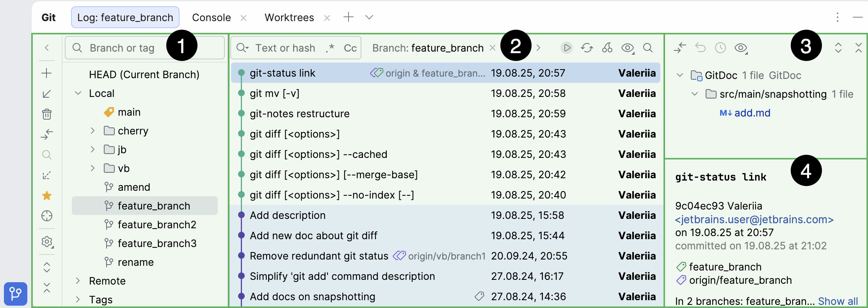This screenshot has height=308, width=868.
Task: Click the magnifier icon in branches sidebar
Action: (47, 155)
